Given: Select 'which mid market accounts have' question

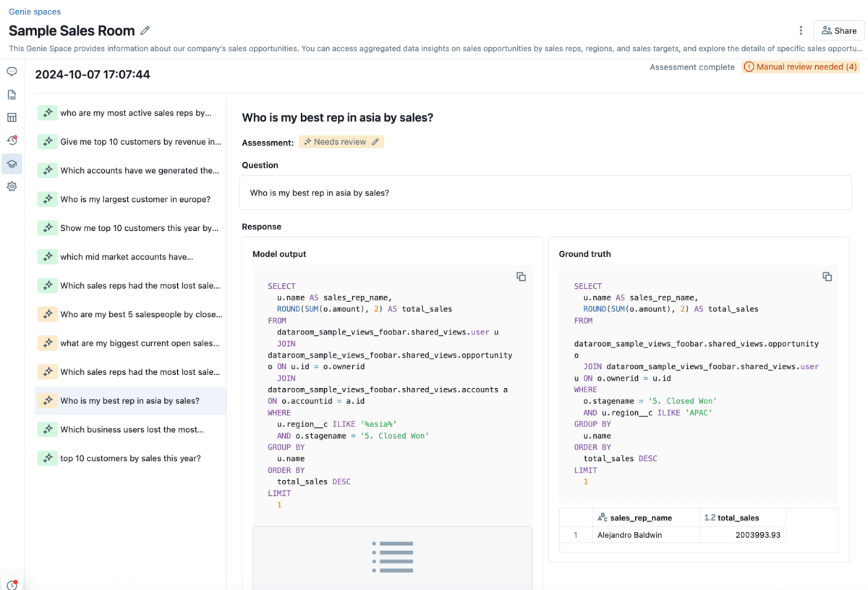Looking at the screenshot, I should click(127, 257).
